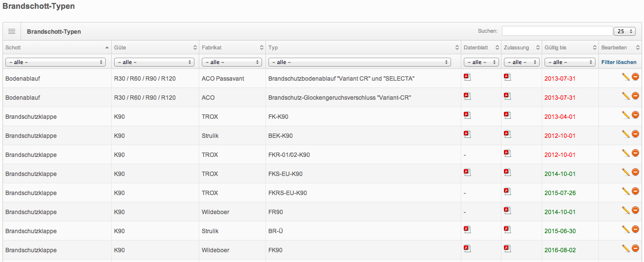Open Datenblatt PDF for FKS-EU-K90 row

(467, 172)
